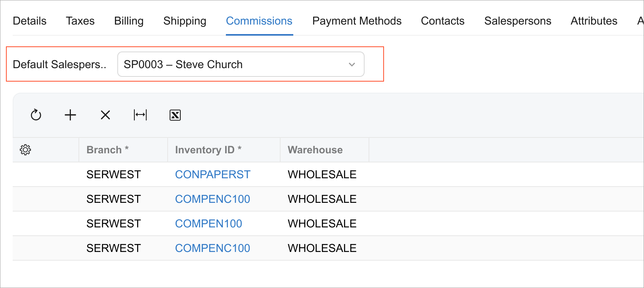View the Salespersons tab
This screenshot has width=644, height=288.
[518, 21]
